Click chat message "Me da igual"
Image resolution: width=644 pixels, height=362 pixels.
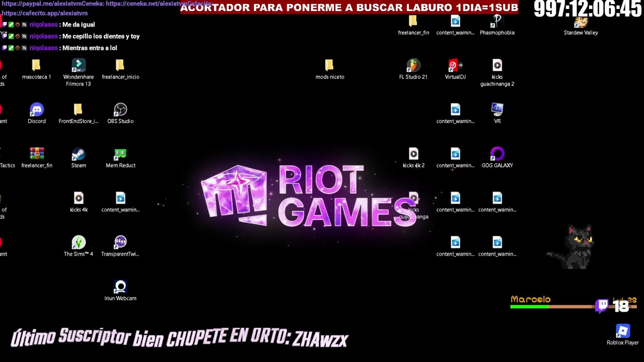click(x=78, y=25)
